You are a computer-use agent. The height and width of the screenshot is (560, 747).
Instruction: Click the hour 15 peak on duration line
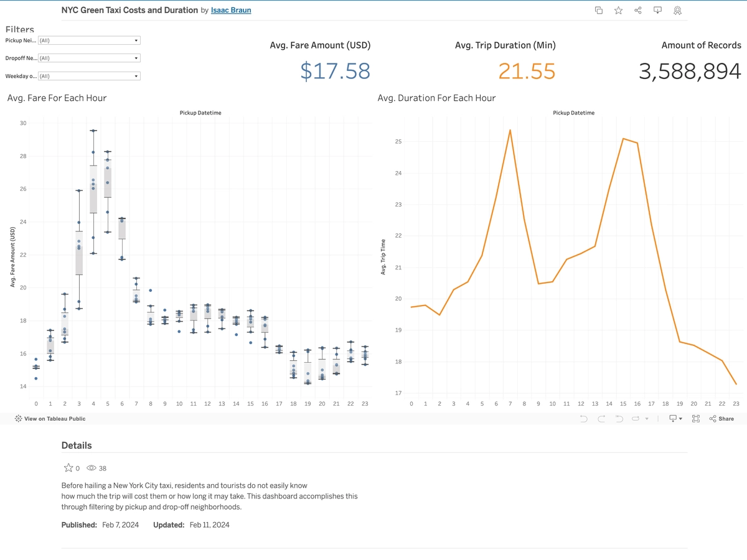623,139
